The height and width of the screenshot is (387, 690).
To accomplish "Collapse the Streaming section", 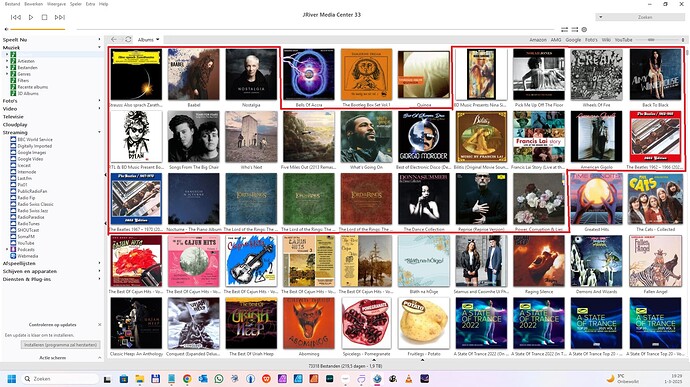I will coord(99,133).
